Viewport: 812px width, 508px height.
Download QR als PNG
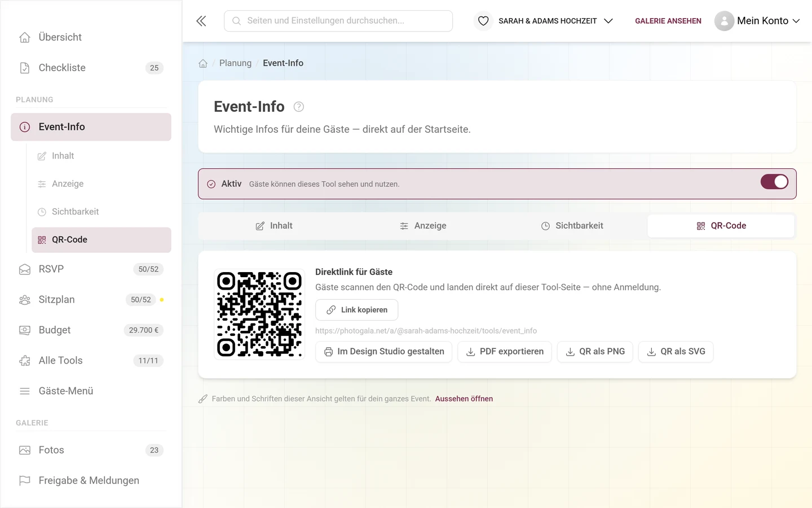[x=595, y=352]
